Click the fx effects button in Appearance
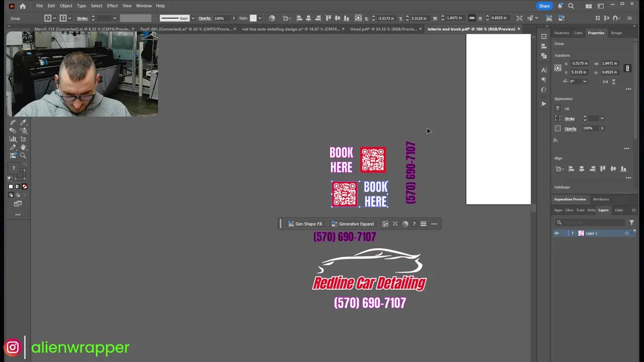 point(556,140)
